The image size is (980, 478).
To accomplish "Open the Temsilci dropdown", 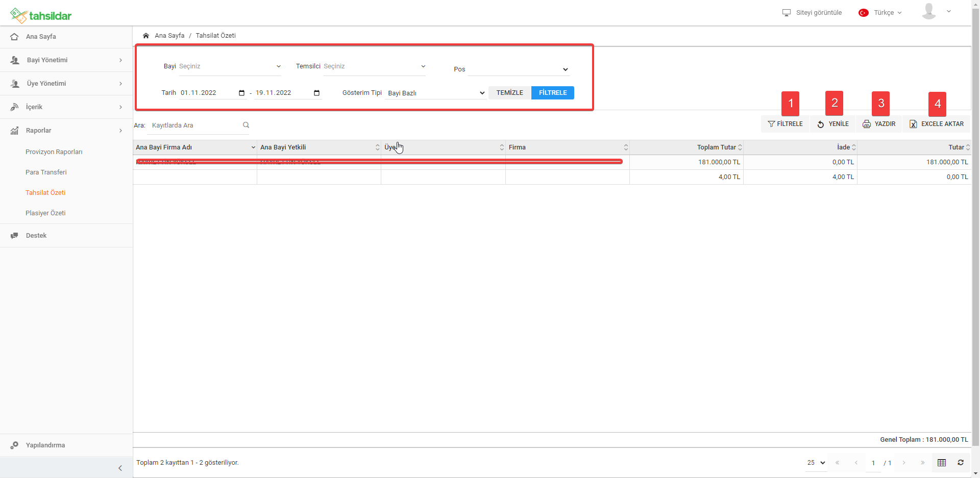I will tap(374, 66).
